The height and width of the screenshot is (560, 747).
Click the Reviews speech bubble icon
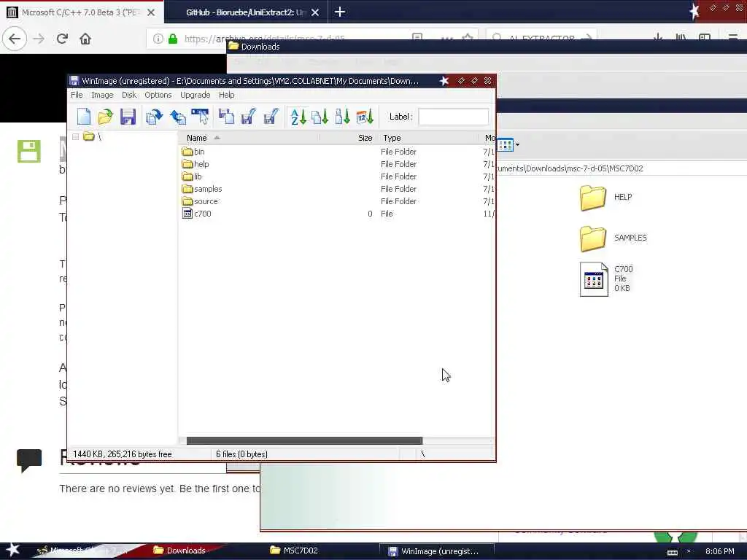click(x=29, y=461)
